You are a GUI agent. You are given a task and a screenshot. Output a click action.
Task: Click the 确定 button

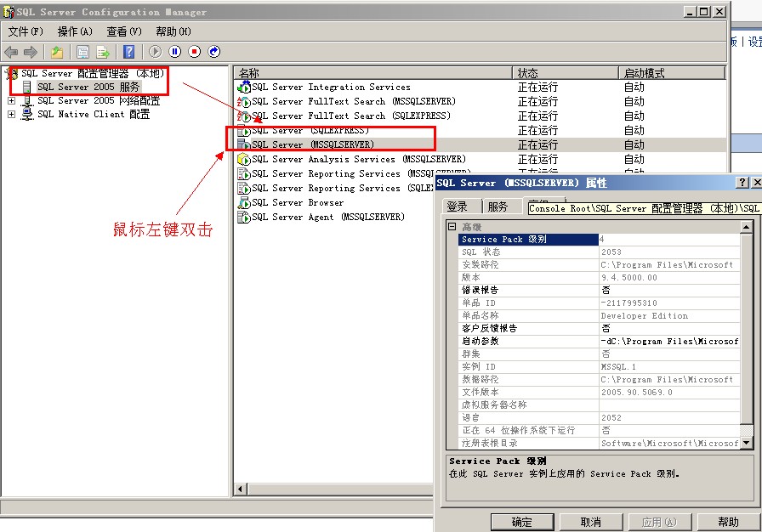(x=522, y=522)
